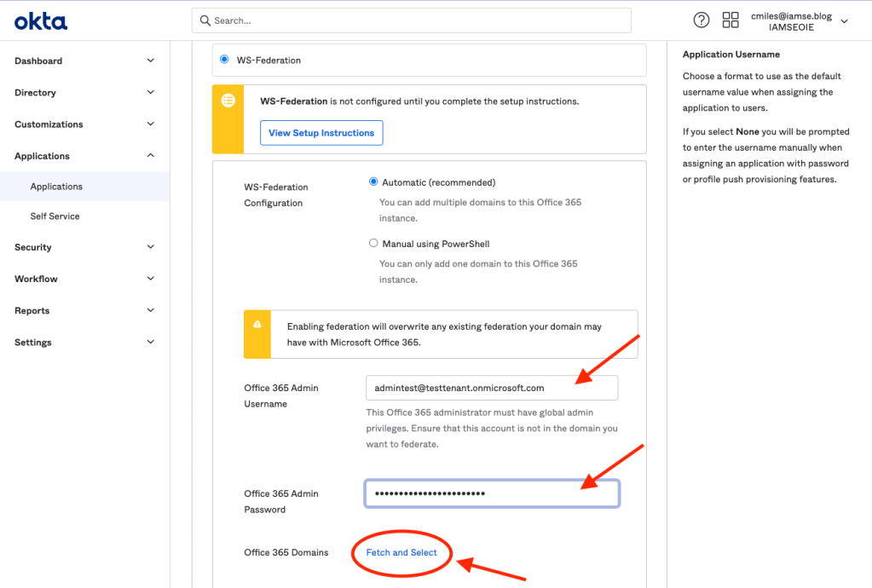This screenshot has width=872, height=588.
Task: Expand the Dashboard sidebar section
Action: point(84,61)
